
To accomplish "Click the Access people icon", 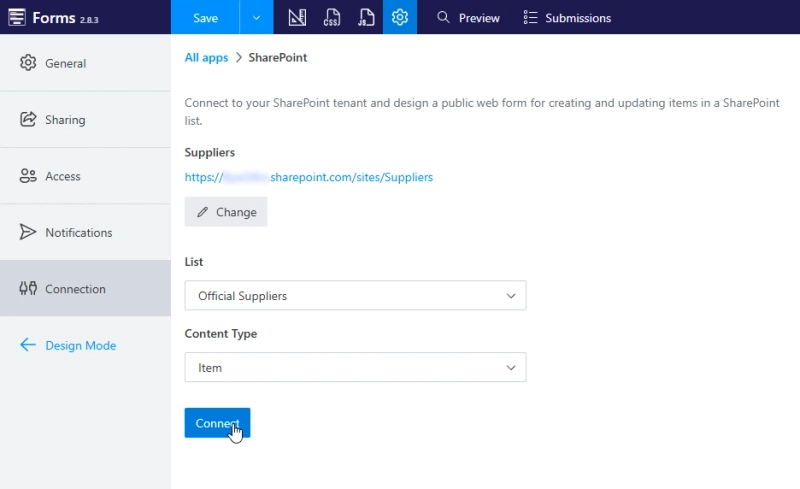I will pos(28,176).
